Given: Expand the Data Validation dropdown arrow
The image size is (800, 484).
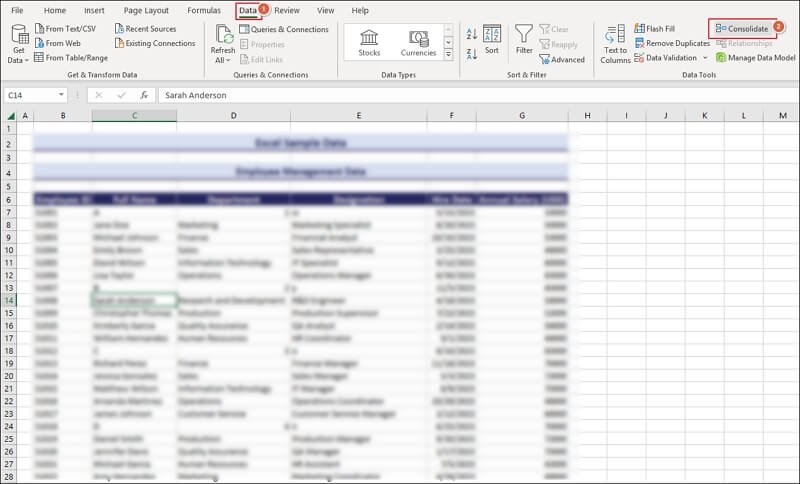Looking at the screenshot, I should coord(704,58).
